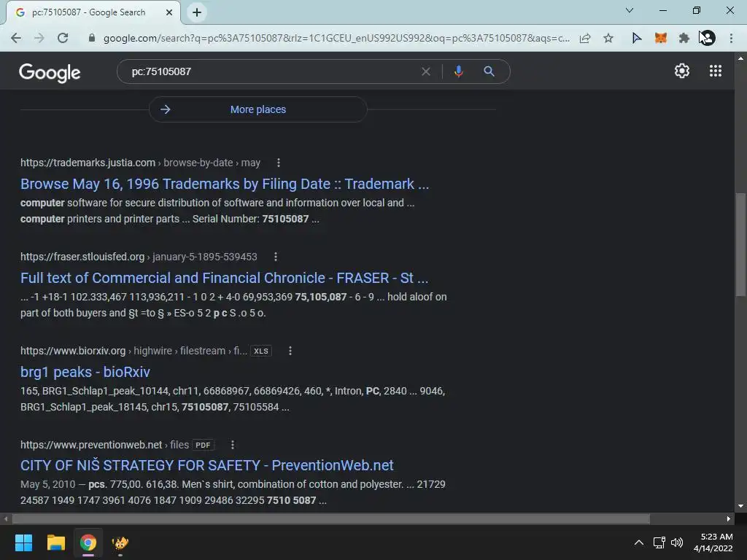
Task: Click the vertical scrollbar thumb
Action: point(740,244)
